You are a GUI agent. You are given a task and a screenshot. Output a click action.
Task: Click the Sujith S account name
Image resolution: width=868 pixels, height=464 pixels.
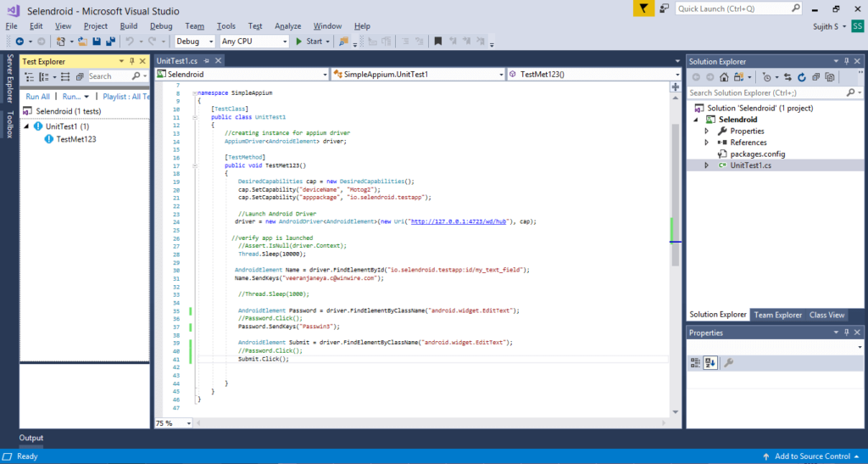coord(826,26)
